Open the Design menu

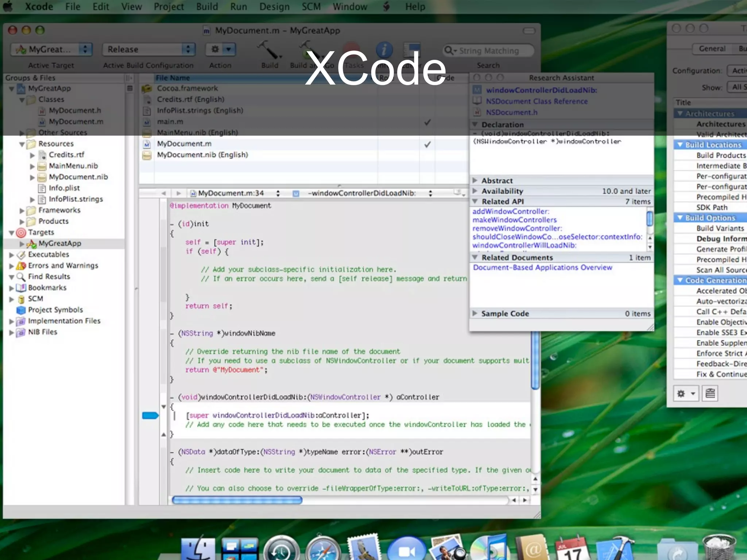tap(274, 7)
